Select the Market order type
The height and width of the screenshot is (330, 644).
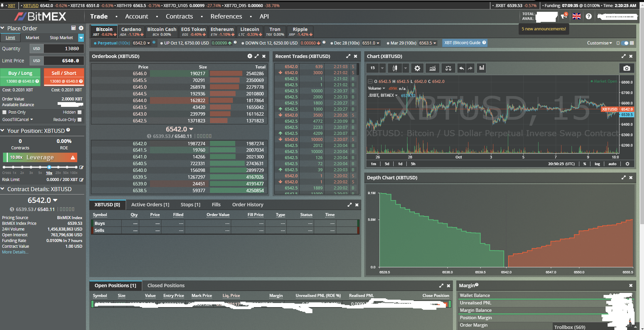pyautogui.click(x=32, y=38)
